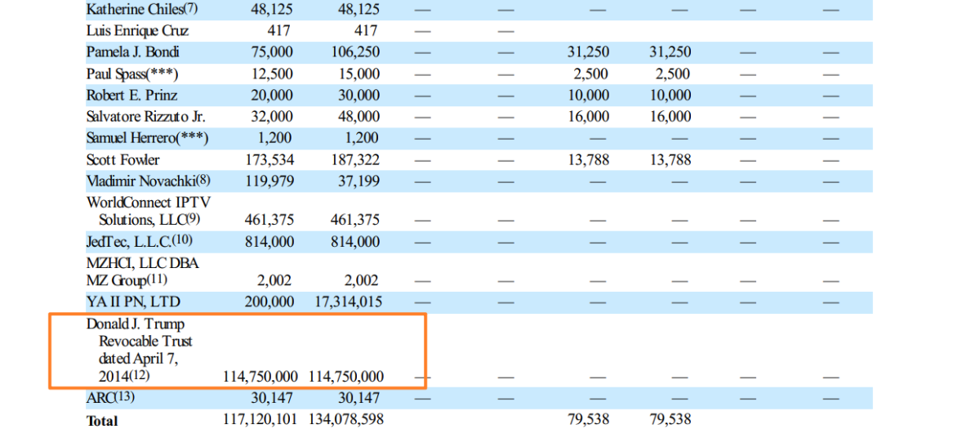Select the Total row label

point(102,421)
